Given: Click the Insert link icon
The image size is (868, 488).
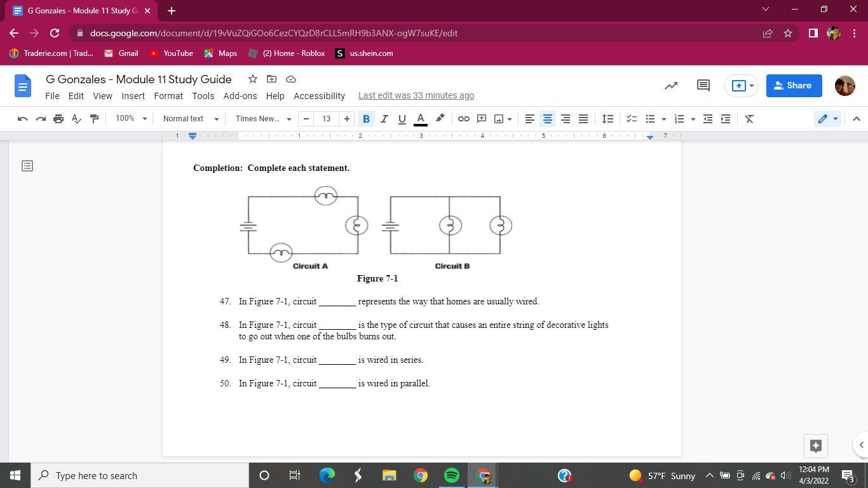Looking at the screenshot, I should pos(464,119).
